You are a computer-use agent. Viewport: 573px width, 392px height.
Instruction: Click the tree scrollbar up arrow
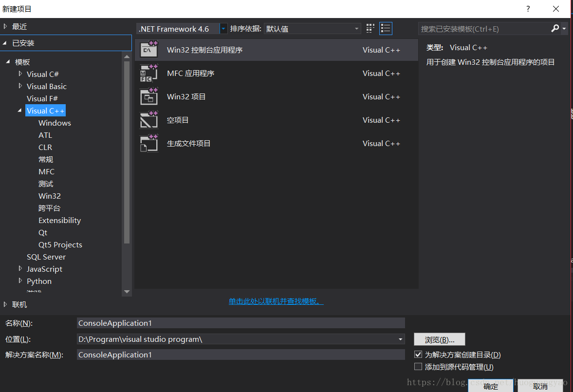(127, 56)
